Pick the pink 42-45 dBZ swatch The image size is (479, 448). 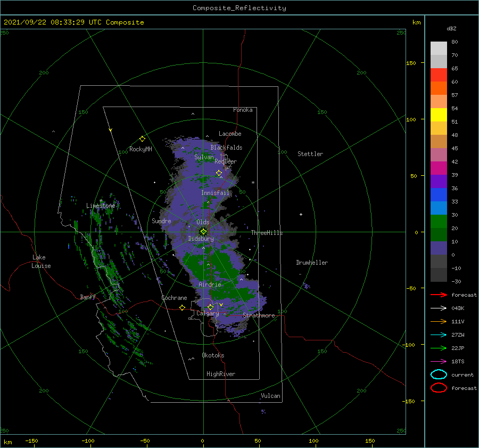(x=439, y=155)
